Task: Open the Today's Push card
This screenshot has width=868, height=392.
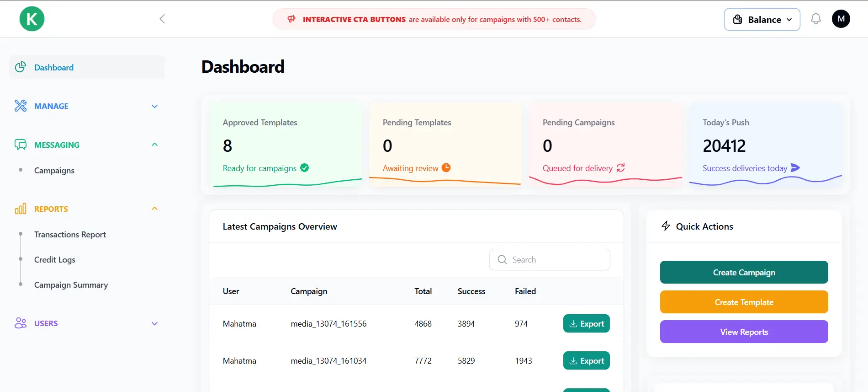Action: [x=766, y=145]
